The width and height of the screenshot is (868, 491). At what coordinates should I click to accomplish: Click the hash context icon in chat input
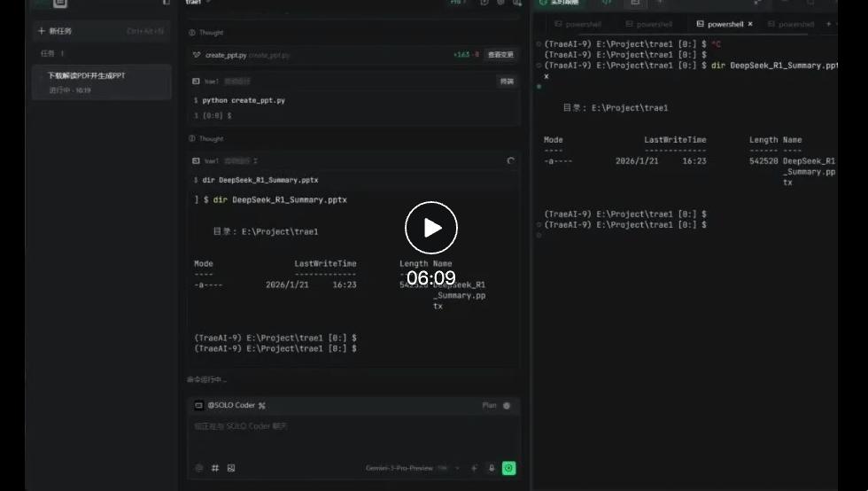(x=214, y=468)
